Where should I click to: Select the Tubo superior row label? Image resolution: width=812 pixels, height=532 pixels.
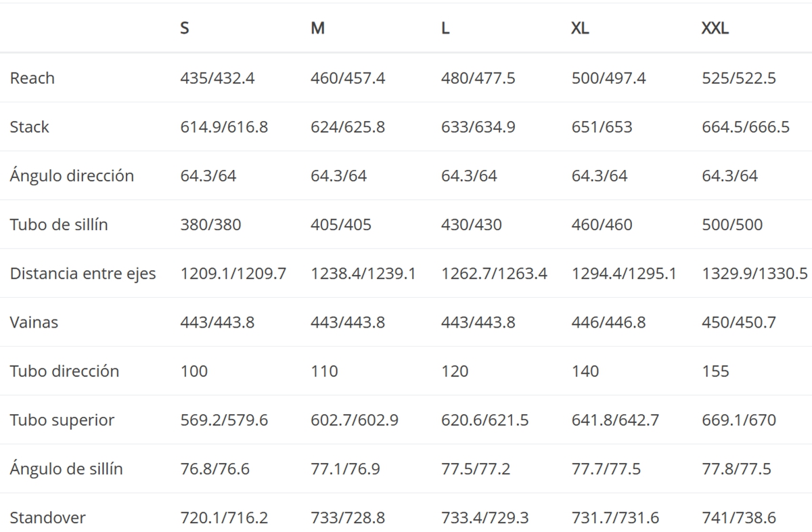tap(62, 420)
